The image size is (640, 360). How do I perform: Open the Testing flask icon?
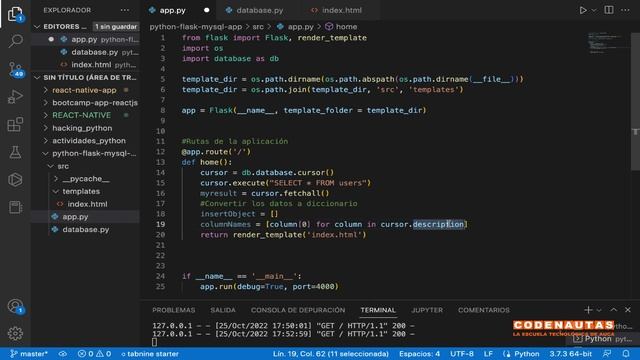pos(15,152)
